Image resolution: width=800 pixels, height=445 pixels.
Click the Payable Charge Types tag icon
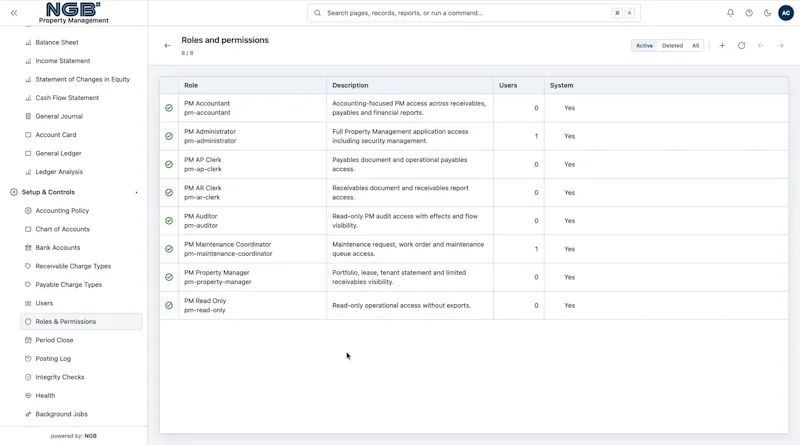coord(28,284)
